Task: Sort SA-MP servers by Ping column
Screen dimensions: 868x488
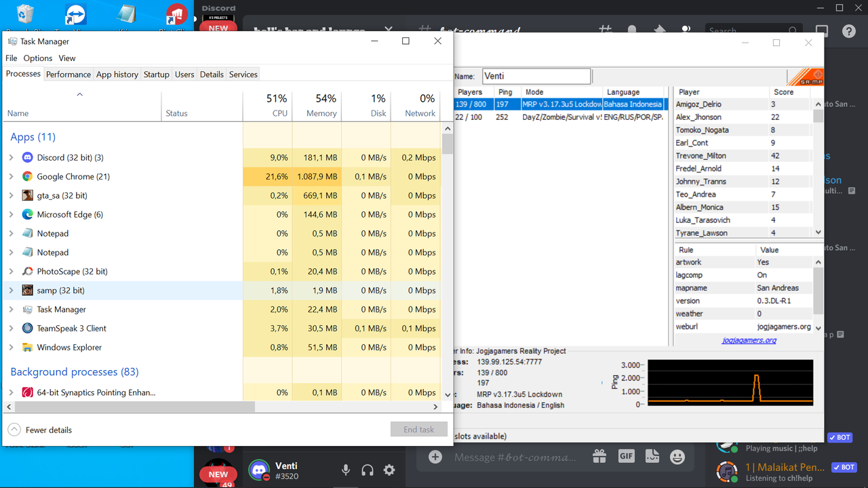Action: [x=507, y=92]
